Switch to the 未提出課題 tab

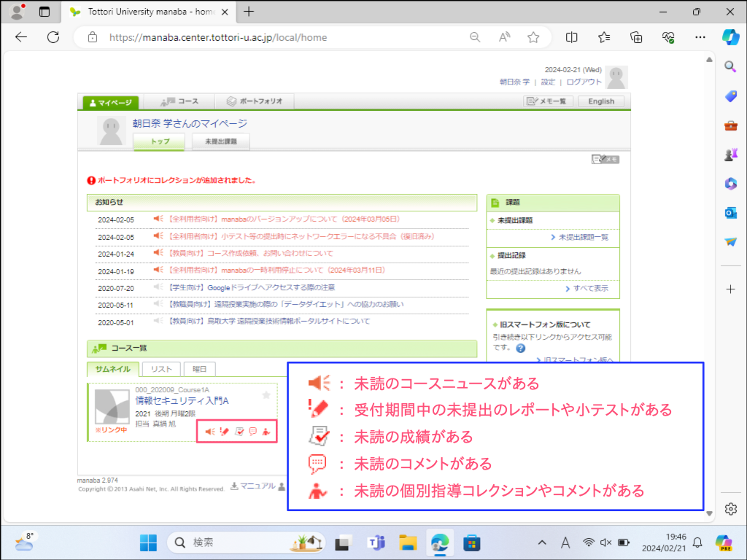[220, 142]
